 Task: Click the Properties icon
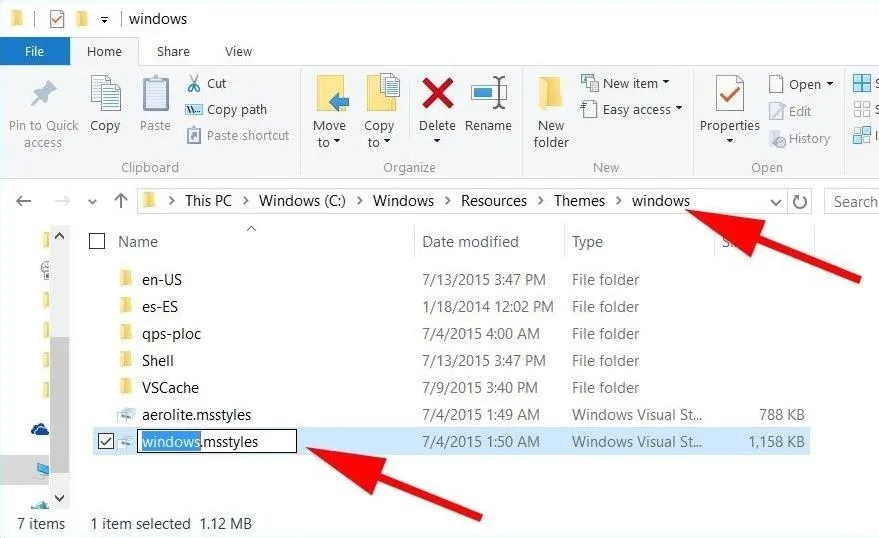pyautogui.click(x=729, y=94)
